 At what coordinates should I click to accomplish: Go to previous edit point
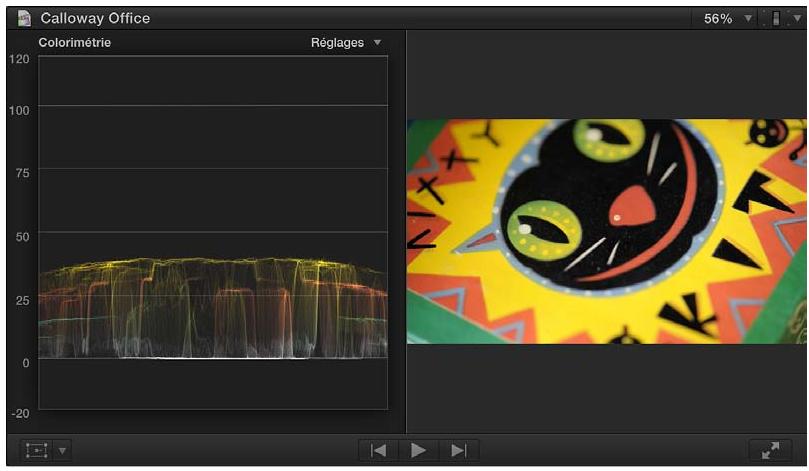tap(378, 450)
